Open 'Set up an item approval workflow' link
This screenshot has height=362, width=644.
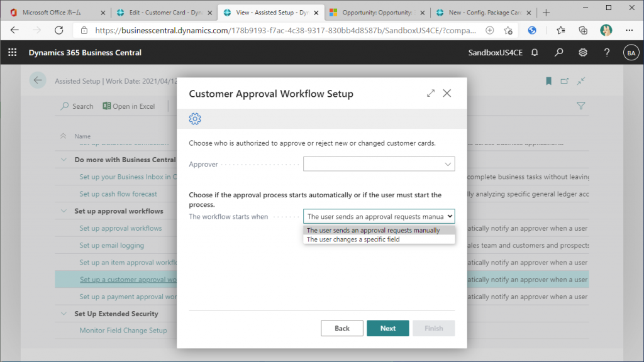click(128, 263)
